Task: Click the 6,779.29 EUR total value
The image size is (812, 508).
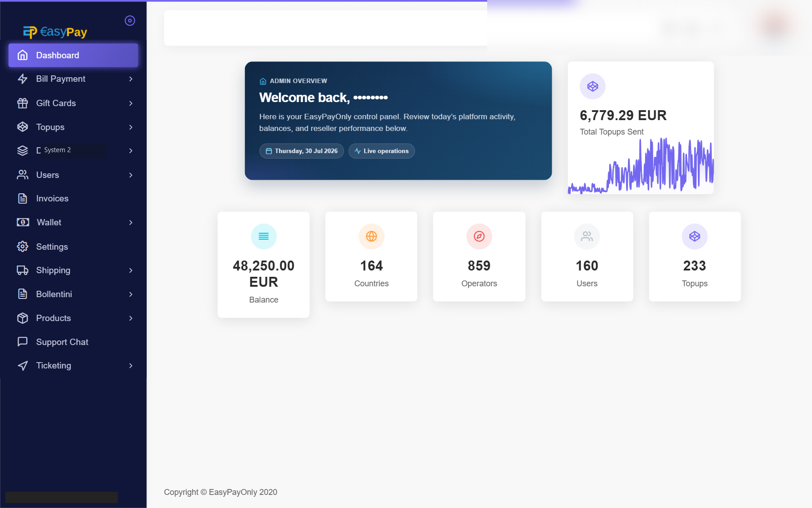Action: click(x=623, y=115)
